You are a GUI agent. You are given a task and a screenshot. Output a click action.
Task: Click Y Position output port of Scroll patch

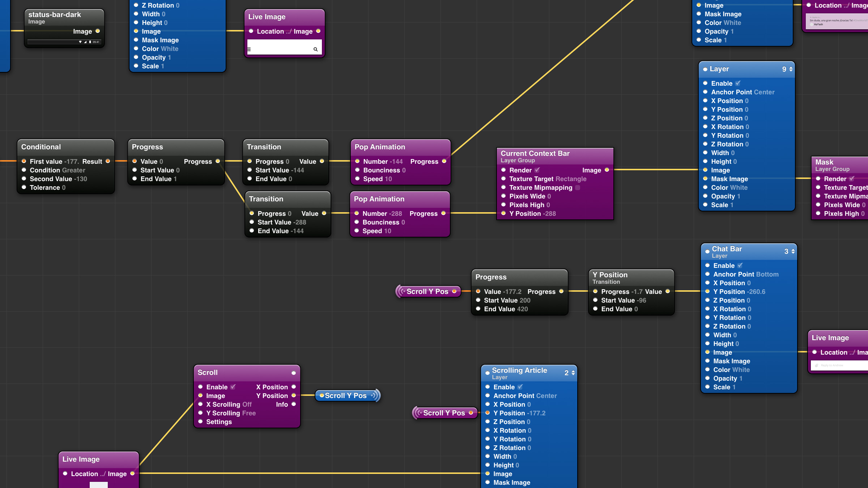[x=294, y=395]
